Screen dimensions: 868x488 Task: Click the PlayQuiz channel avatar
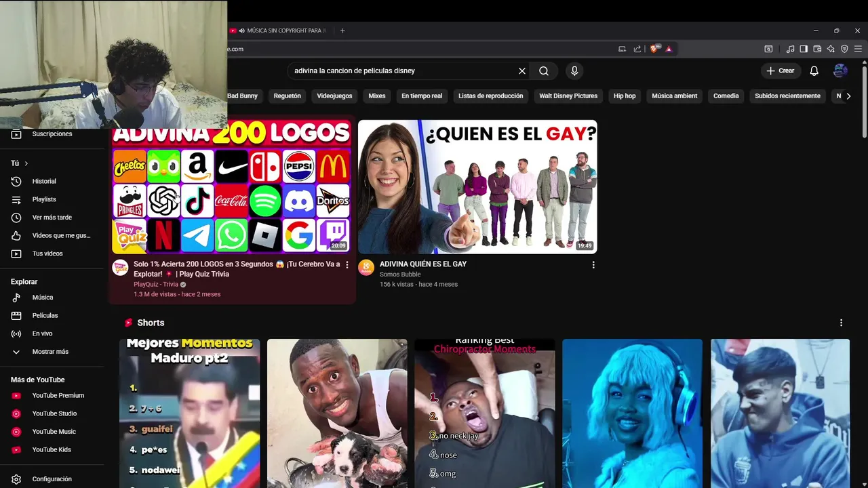pos(121,267)
